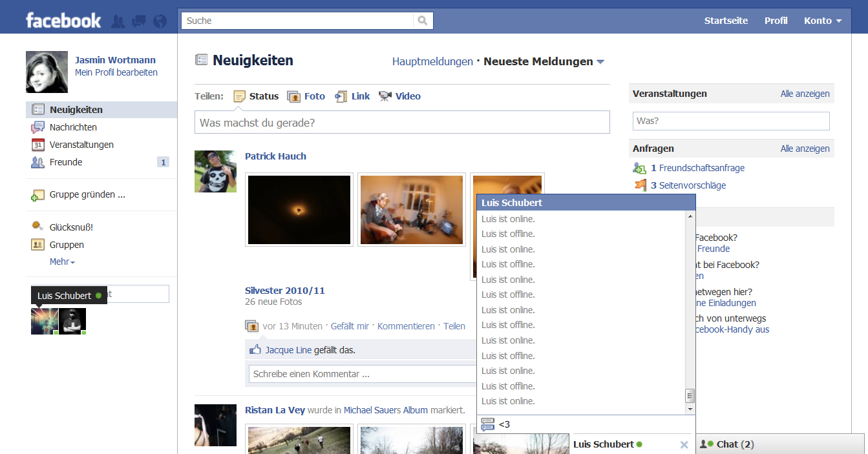Click the chat message icon beside <3
This screenshot has height=454, width=868.
(x=488, y=424)
